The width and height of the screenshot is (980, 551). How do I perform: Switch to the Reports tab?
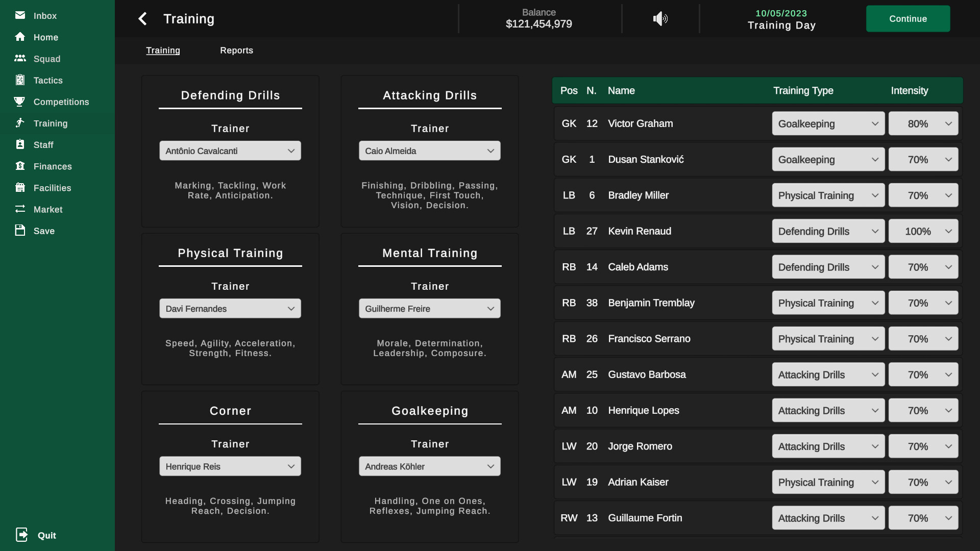[236, 50]
